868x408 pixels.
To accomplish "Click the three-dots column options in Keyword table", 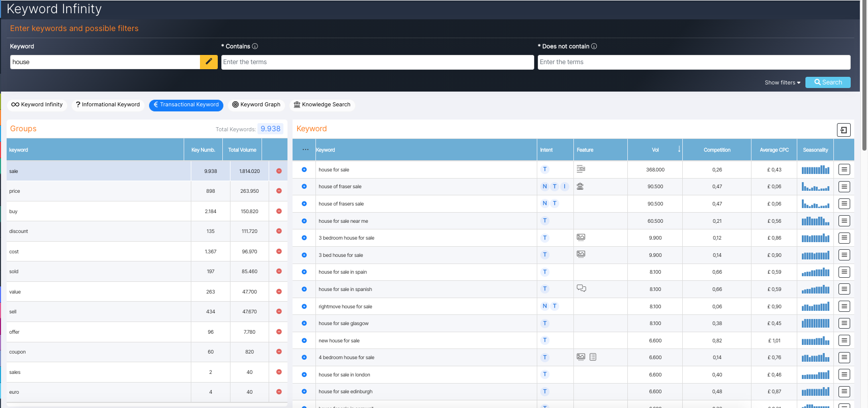I will [305, 150].
